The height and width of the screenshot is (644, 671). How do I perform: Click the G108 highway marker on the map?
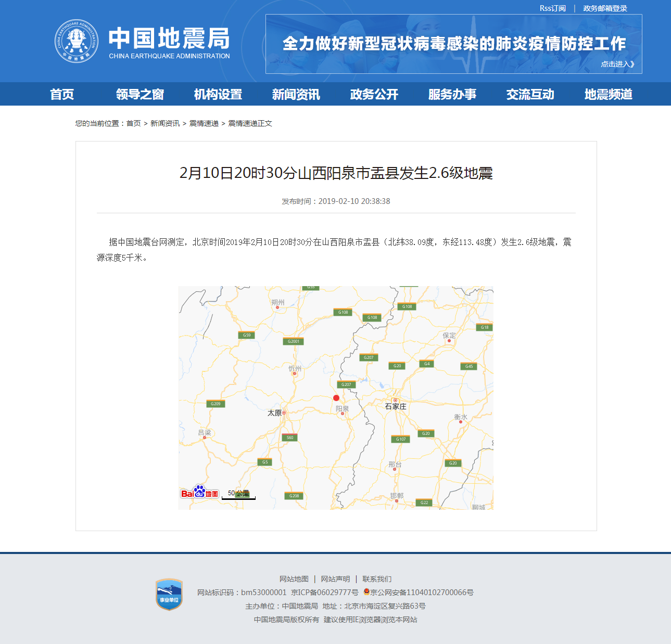tap(342, 312)
